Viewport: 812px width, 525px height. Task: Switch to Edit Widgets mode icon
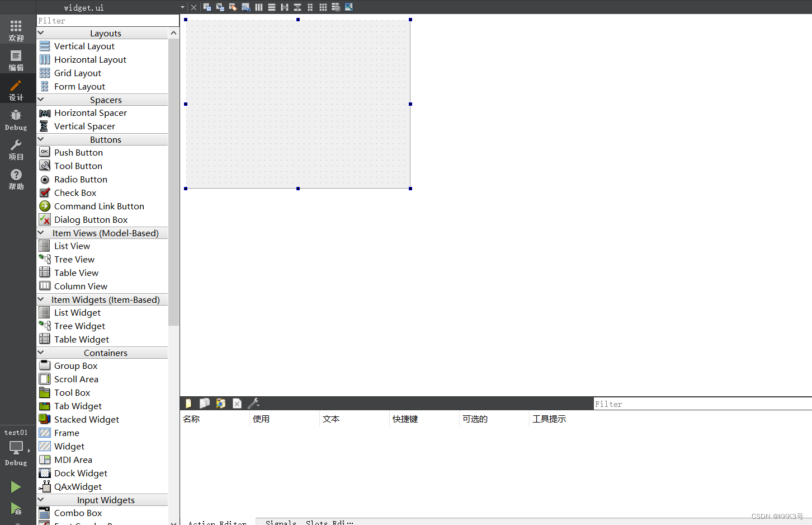tap(207, 7)
